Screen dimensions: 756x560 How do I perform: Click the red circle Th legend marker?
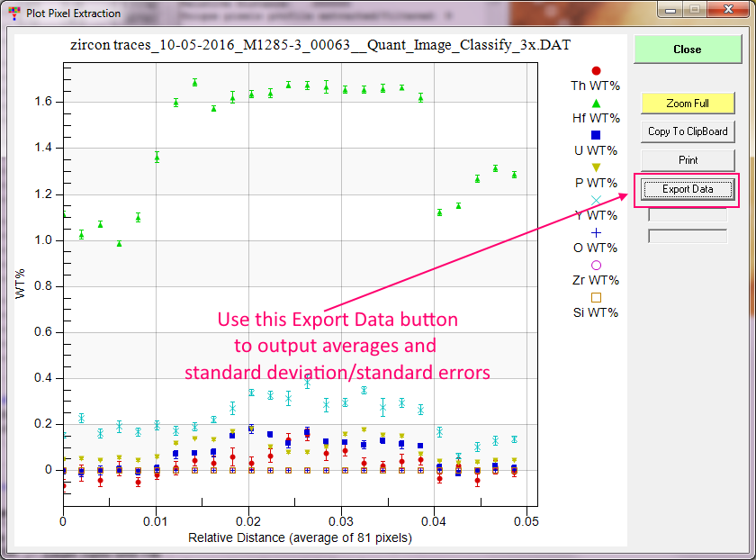click(x=596, y=70)
